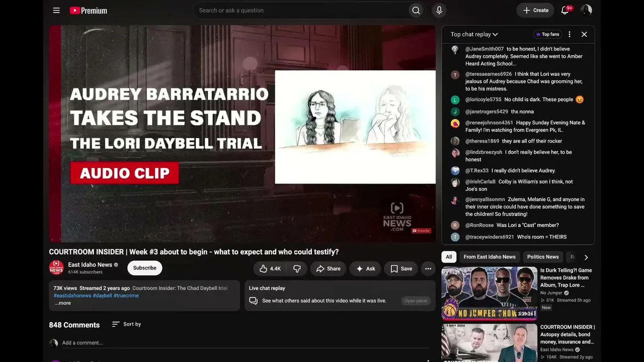Expand description with ...more
The height and width of the screenshot is (362, 644).
click(x=63, y=303)
